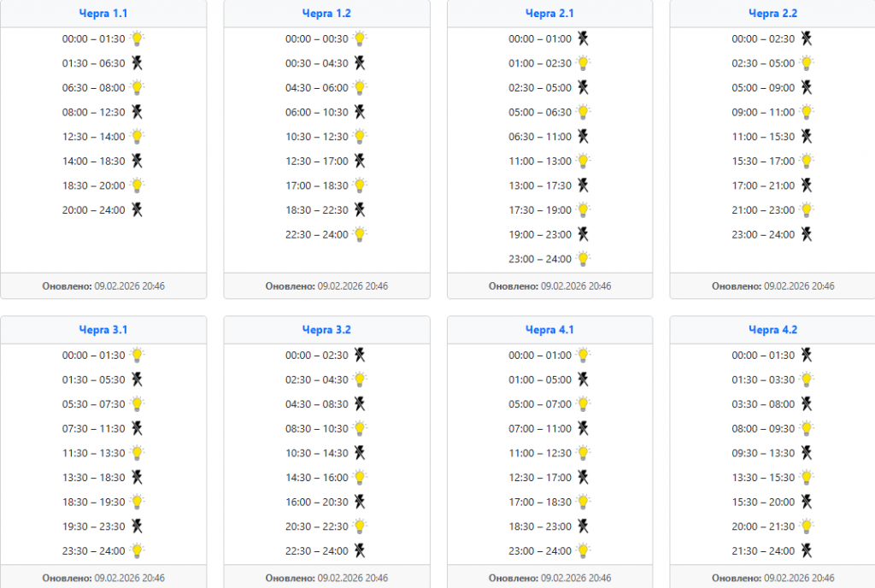Click power-off icon for 3.1 13:30 – 18:30
The height and width of the screenshot is (588, 875).
(x=137, y=478)
